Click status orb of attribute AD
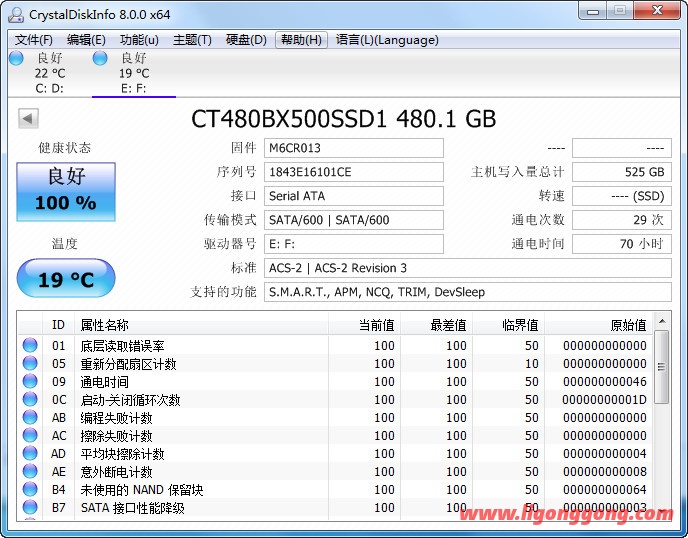 [x=30, y=453]
